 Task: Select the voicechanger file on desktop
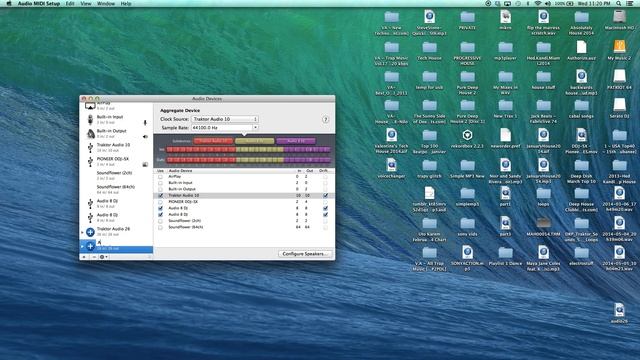click(x=391, y=165)
